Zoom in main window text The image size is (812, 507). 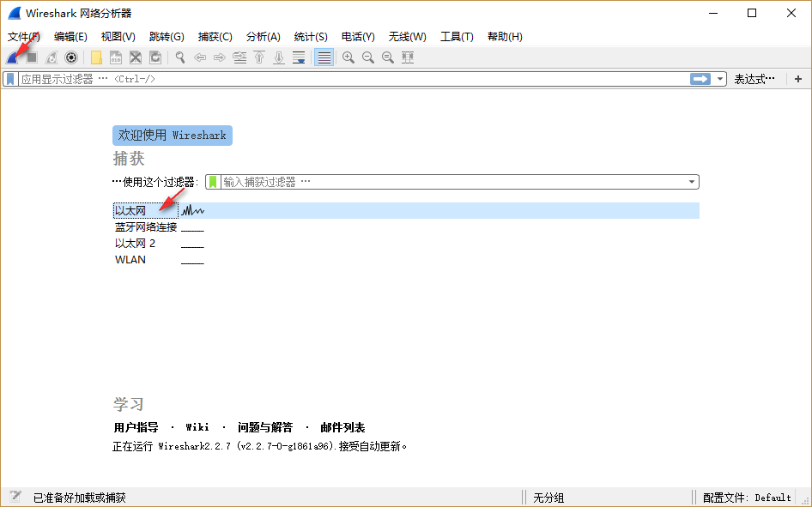[348, 57]
